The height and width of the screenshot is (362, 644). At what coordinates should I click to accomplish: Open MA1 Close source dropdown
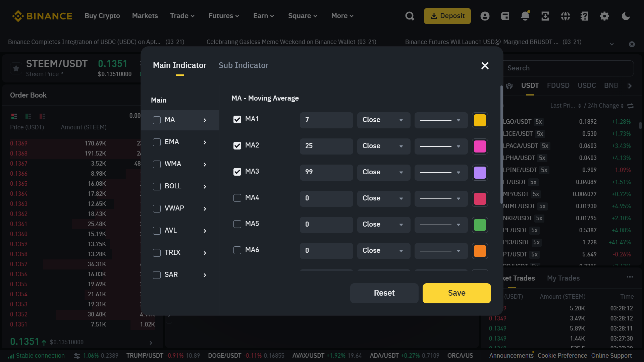pos(384,120)
